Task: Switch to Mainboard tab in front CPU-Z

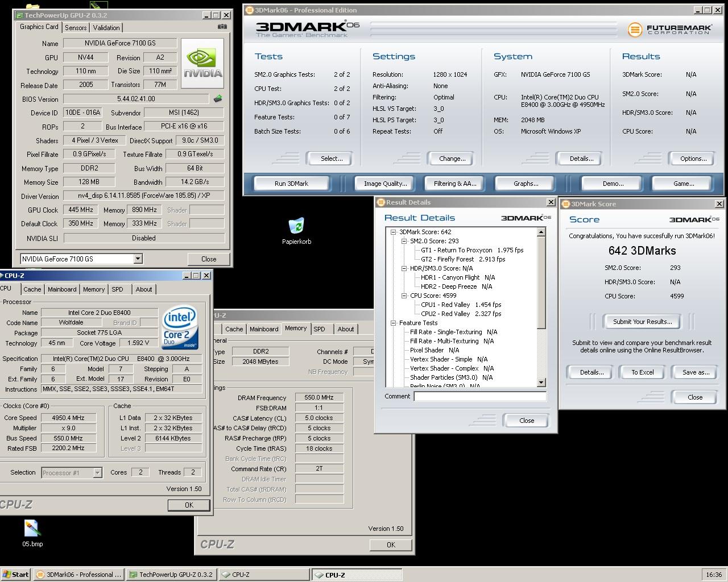Action: pyautogui.click(x=62, y=289)
